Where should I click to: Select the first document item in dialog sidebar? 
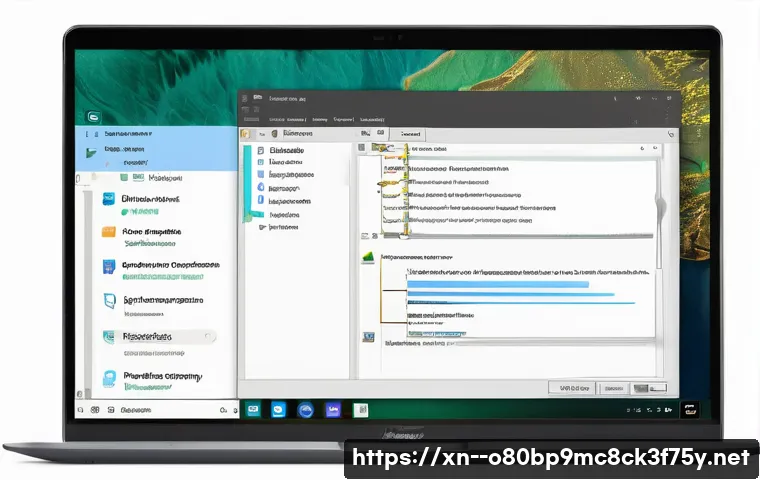click(x=262, y=150)
